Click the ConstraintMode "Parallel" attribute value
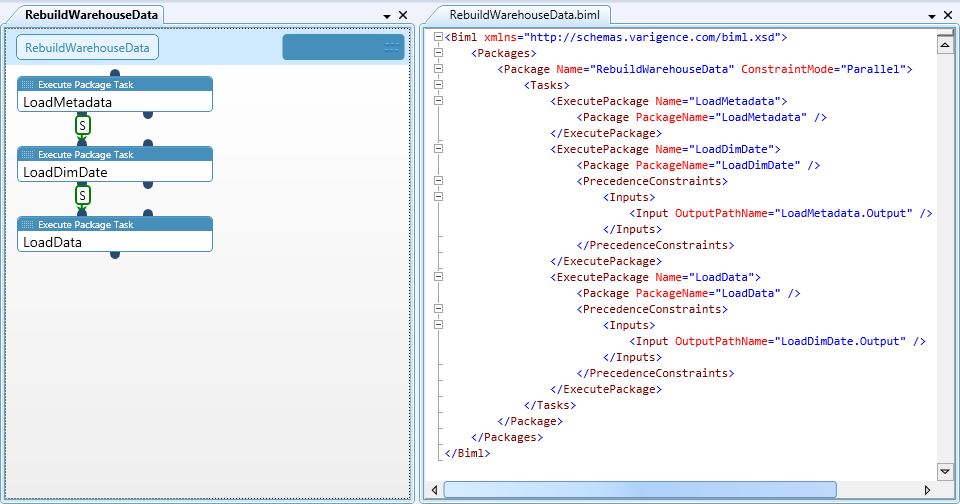The image size is (960, 504). (873, 69)
